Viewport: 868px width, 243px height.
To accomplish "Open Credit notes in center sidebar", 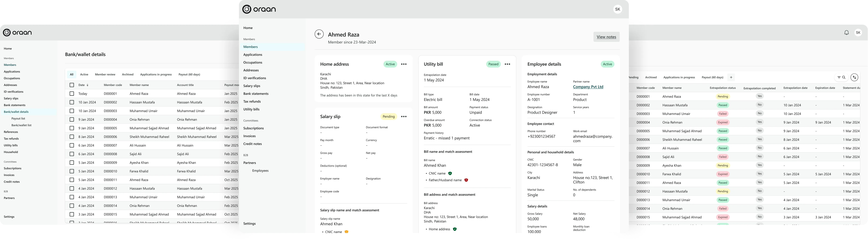I will pos(252,144).
